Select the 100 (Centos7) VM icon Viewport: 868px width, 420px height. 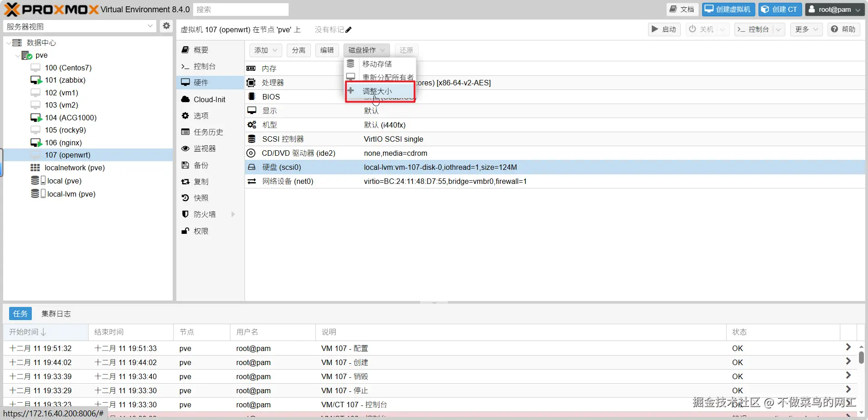[35, 68]
